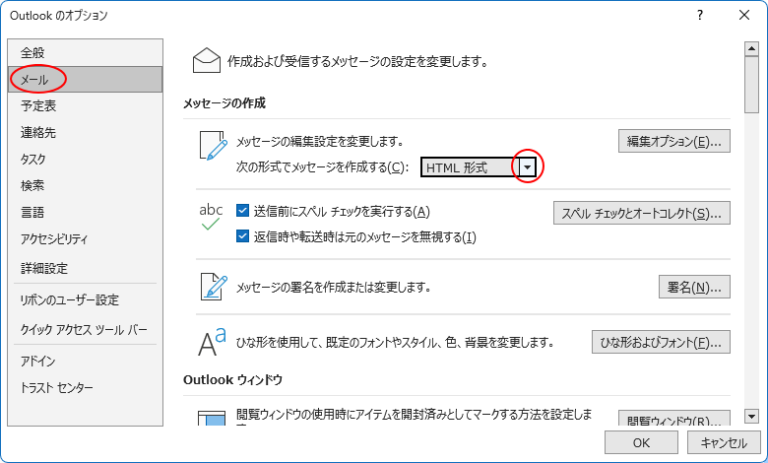
Task: Open the アクセシビリティ options category
Action: [85, 239]
